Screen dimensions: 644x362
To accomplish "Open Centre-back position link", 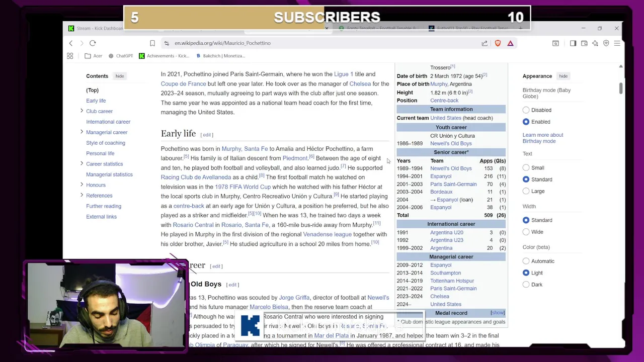I will [x=444, y=100].
